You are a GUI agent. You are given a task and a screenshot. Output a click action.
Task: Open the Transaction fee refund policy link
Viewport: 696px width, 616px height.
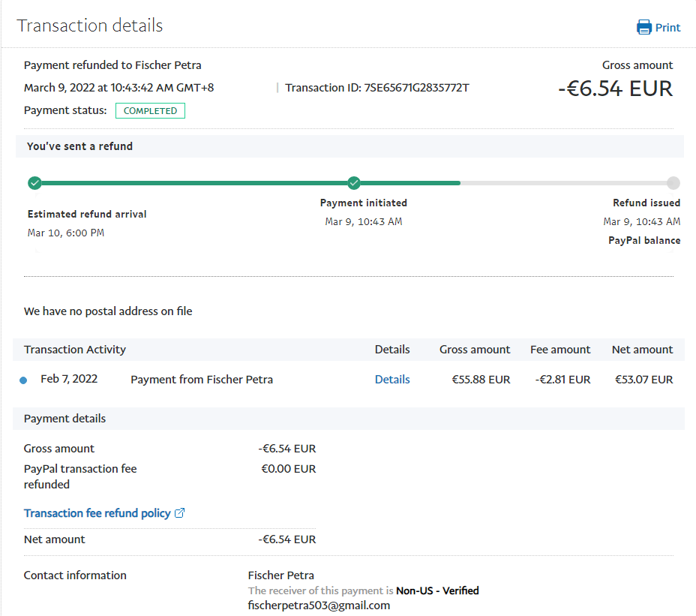(x=97, y=513)
